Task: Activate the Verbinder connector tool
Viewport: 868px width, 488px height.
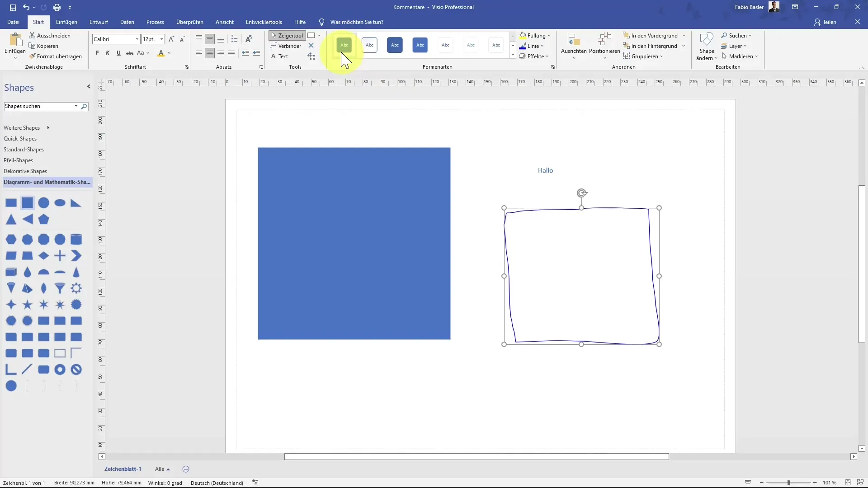Action: 286,46
